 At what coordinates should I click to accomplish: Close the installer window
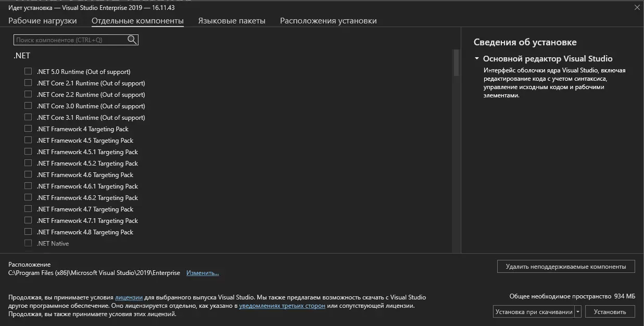637,7
